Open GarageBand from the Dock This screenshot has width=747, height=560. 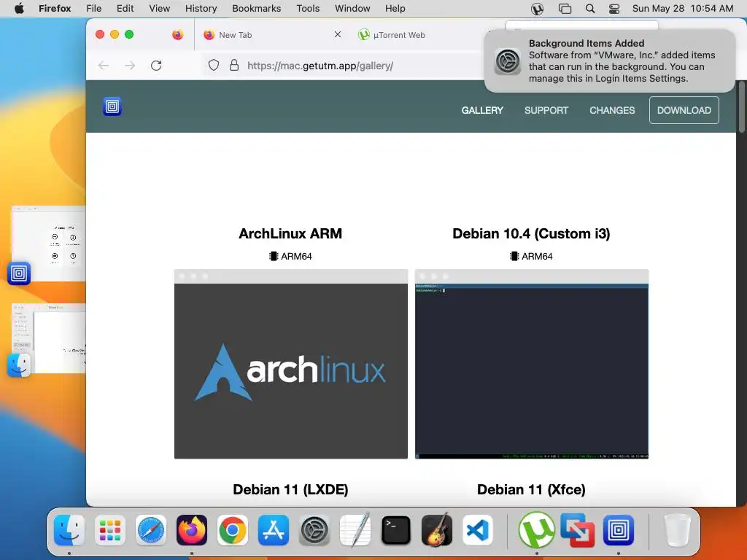(x=437, y=530)
